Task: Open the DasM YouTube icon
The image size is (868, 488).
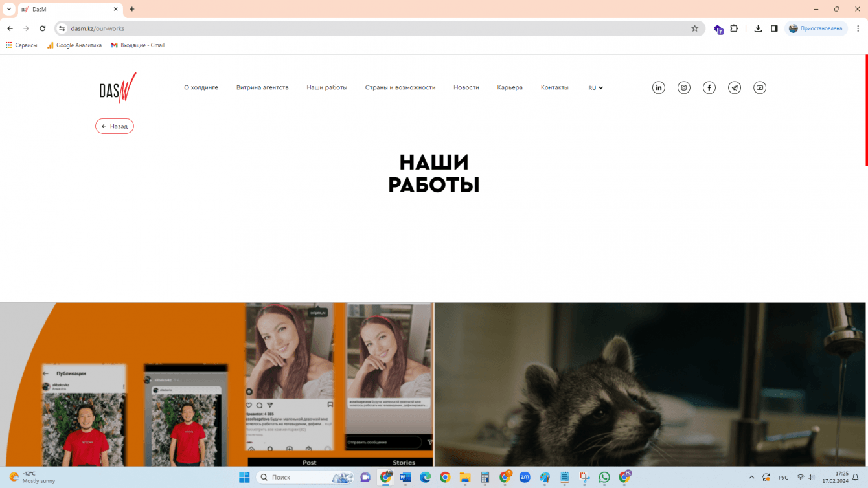Action: point(760,87)
